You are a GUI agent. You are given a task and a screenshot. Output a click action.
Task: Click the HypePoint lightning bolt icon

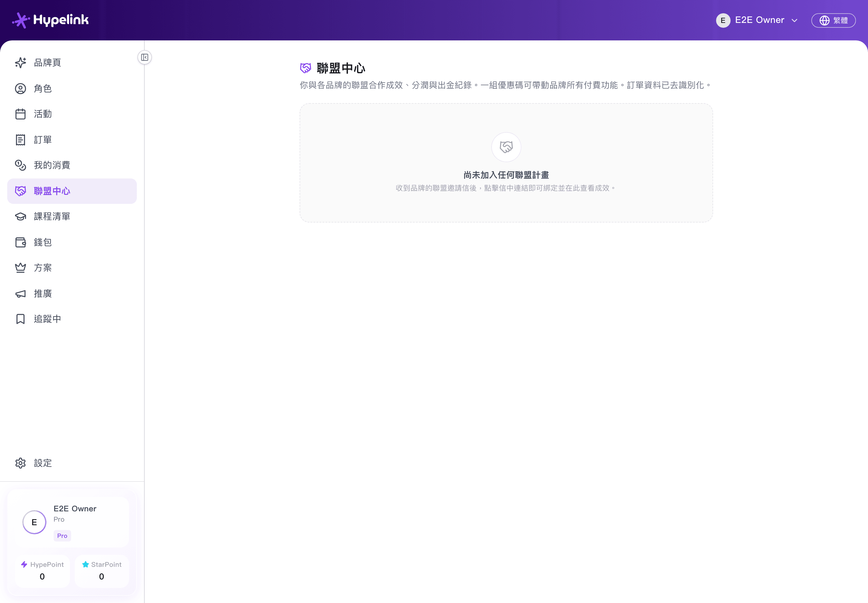click(24, 564)
